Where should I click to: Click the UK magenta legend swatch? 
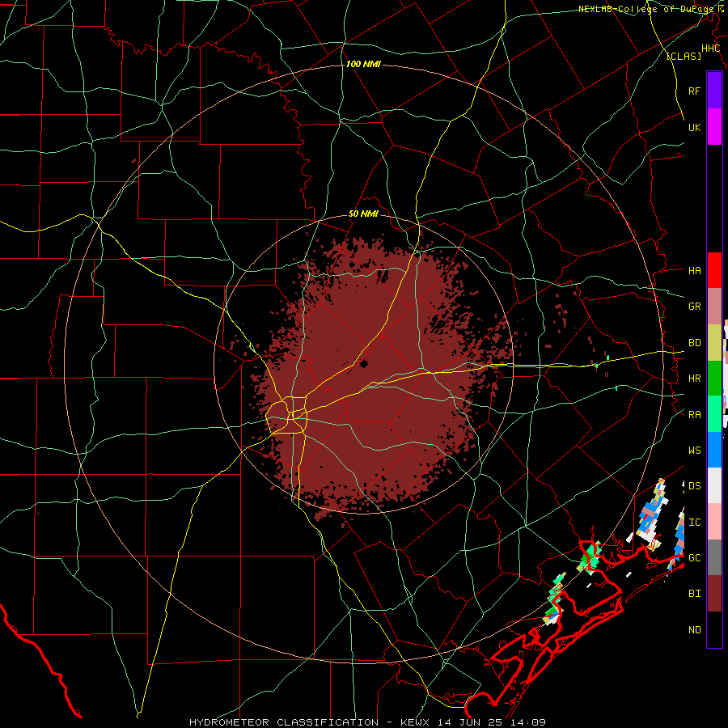pyautogui.click(x=714, y=127)
